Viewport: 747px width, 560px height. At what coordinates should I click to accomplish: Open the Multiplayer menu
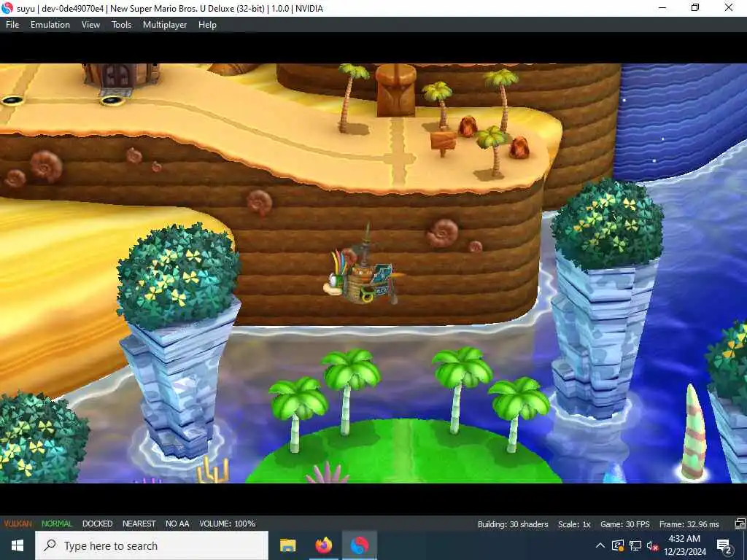click(x=165, y=25)
